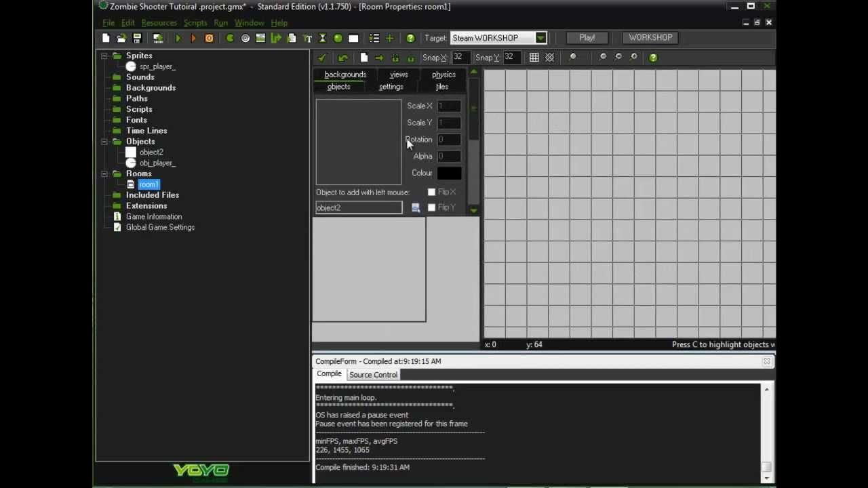This screenshot has width=868, height=488.
Task: Click the Snap Y input field
Action: tap(512, 58)
